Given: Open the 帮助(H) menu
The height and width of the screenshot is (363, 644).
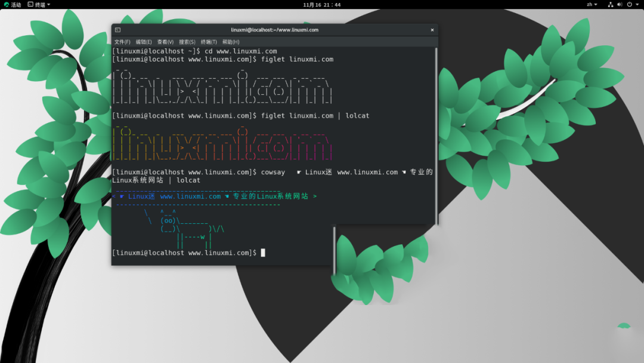Looking at the screenshot, I should (231, 42).
